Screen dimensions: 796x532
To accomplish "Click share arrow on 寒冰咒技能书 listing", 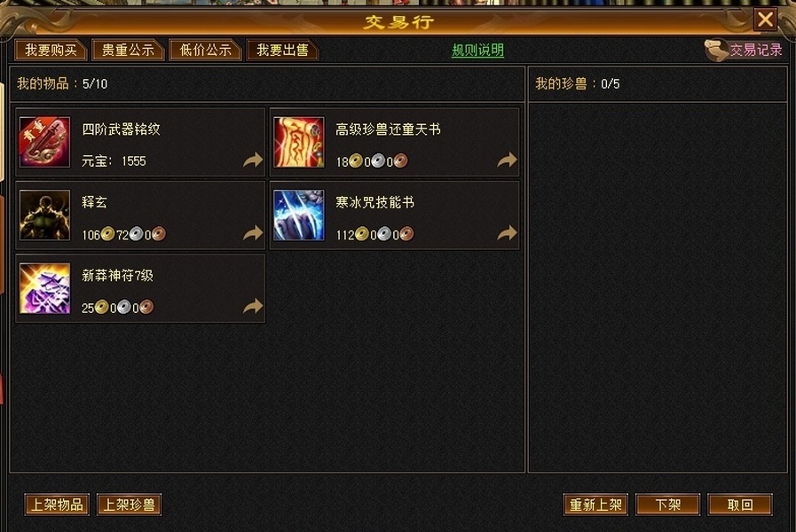I will pyautogui.click(x=507, y=233).
